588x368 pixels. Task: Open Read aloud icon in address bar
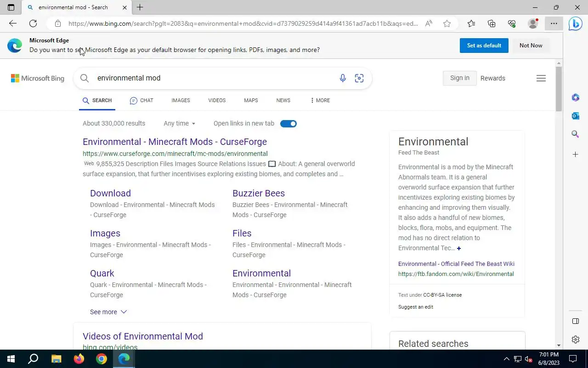coord(429,23)
